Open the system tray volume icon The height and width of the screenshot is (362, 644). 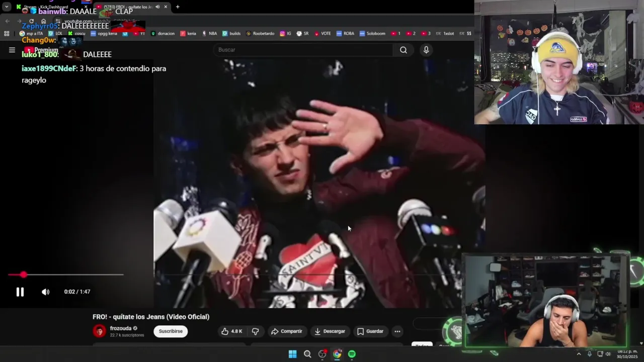point(608,354)
